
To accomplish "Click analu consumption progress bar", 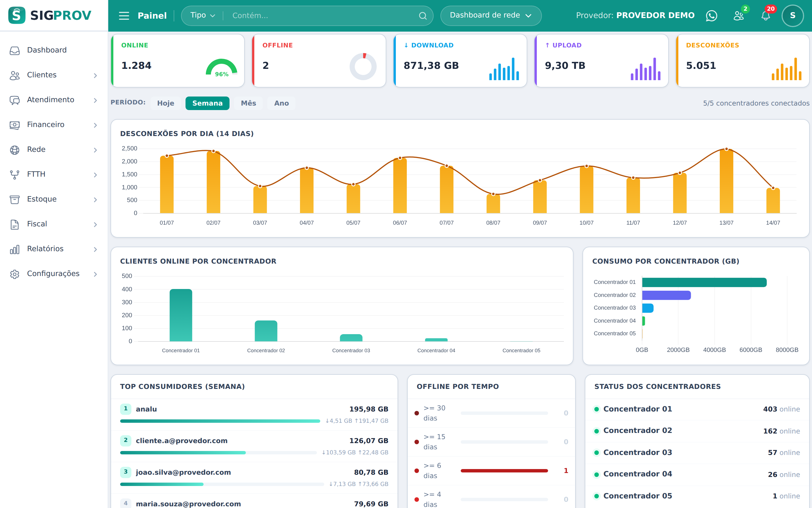I will click(220, 421).
